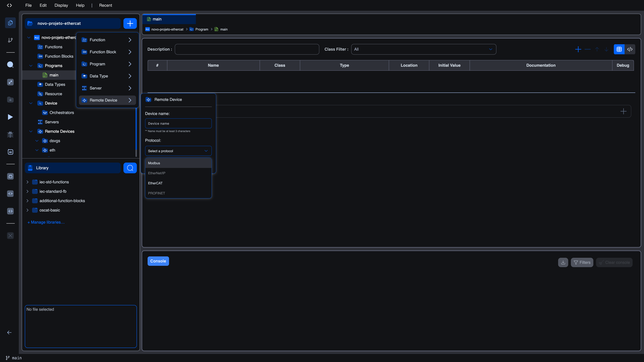Click the Manage libraries link
This screenshot has width=644, height=362.
pyautogui.click(x=46, y=222)
